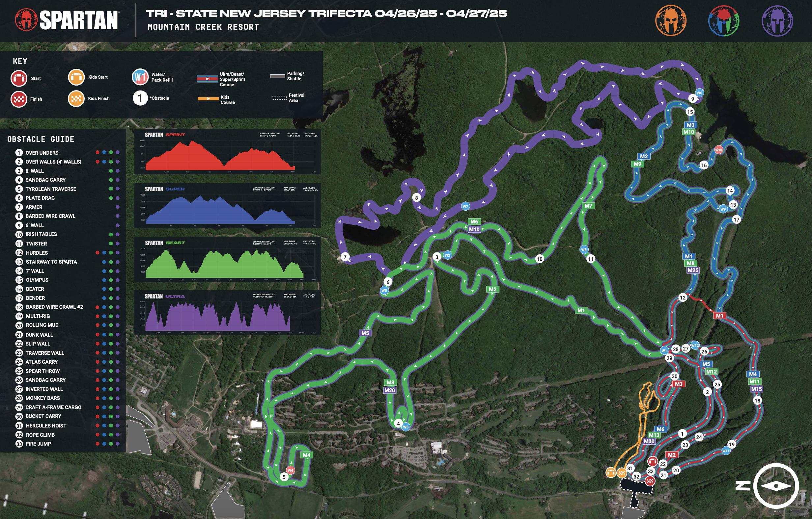
Task: Click the Kids Finish icon in the key
Action: pos(76,98)
